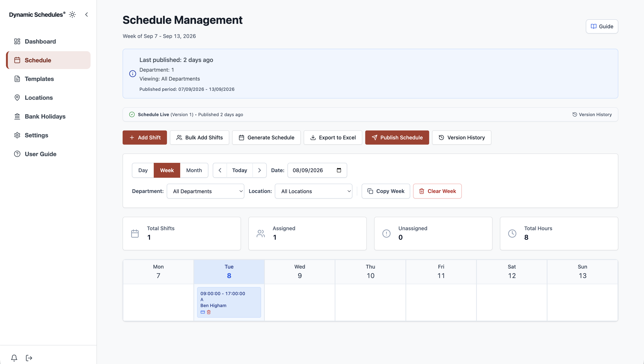The width and height of the screenshot is (644, 364).
Task: Expand the Location dropdown
Action: click(x=313, y=191)
